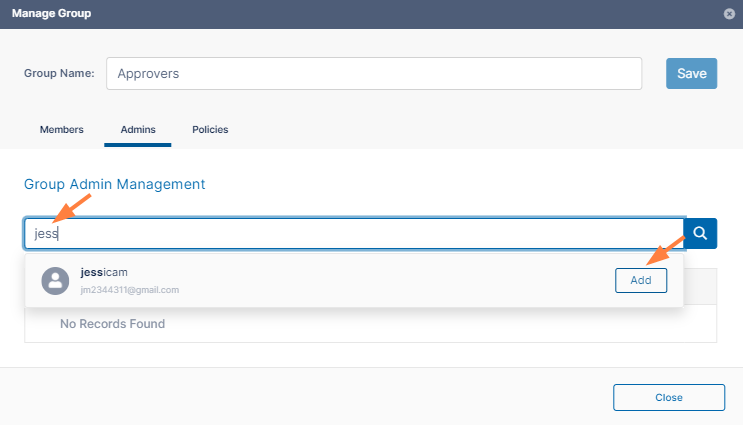Image resolution: width=743 pixels, height=425 pixels.
Task: Add jessicam as a group admin
Action: click(641, 281)
